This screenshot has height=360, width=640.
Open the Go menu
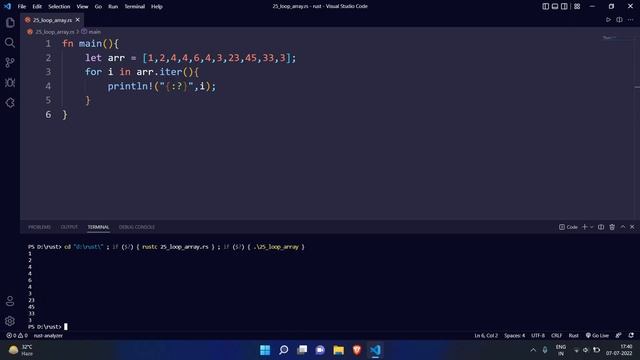click(98, 6)
